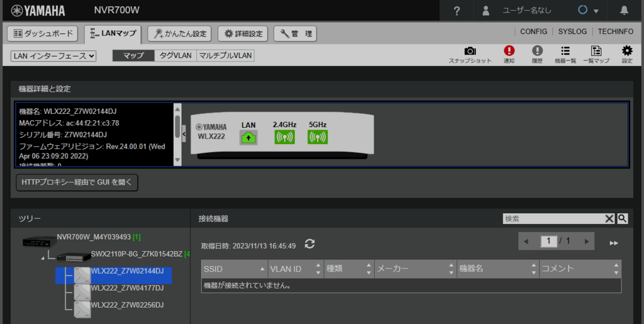644x324 pixels.
Task: Click the SWX2110P switch device icon
Action: click(x=74, y=257)
